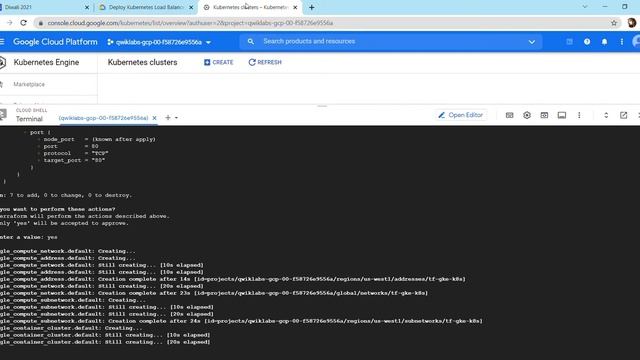Open the GCP navigation hamburger menu

pyautogui.click(x=2, y=42)
